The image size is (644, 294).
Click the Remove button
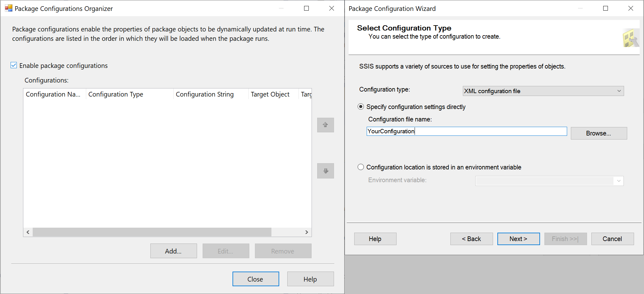tap(283, 251)
